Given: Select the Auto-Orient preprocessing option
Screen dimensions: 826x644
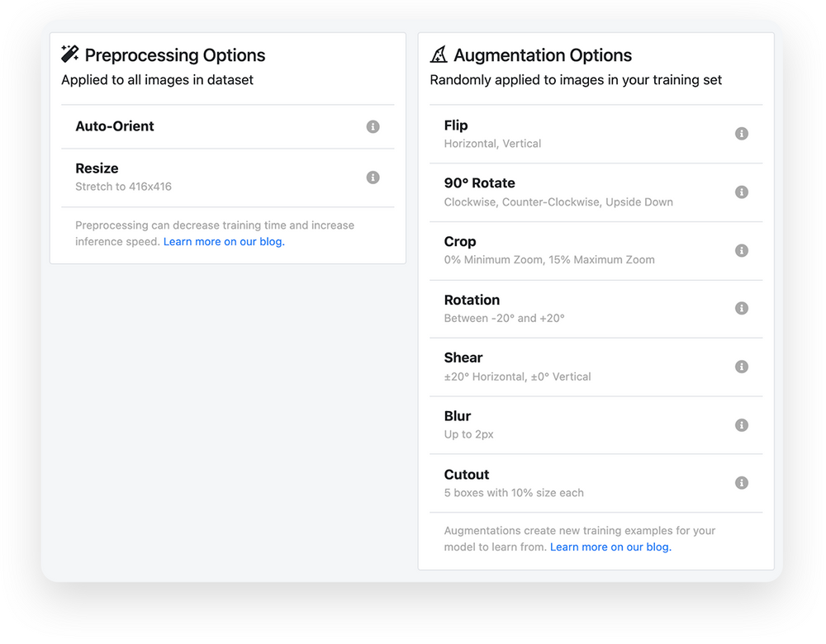Looking at the screenshot, I should (115, 126).
